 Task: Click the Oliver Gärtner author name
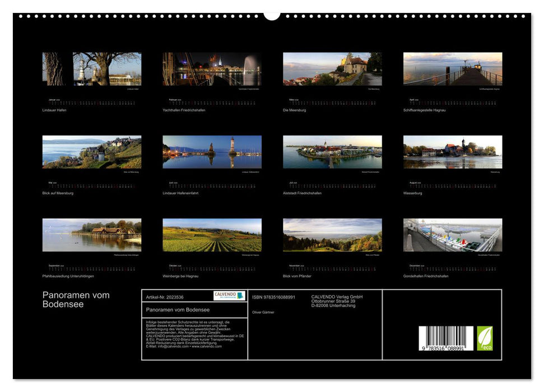tap(264, 311)
